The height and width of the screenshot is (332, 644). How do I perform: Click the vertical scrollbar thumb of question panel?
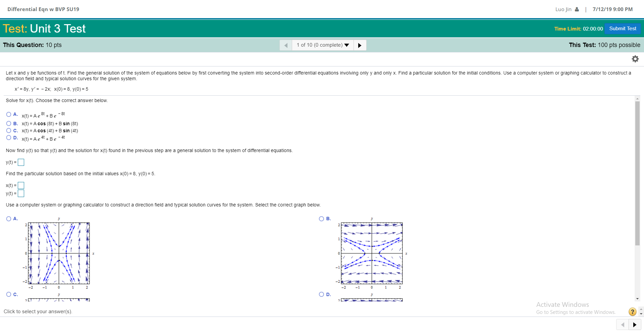[x=637, y=173]
